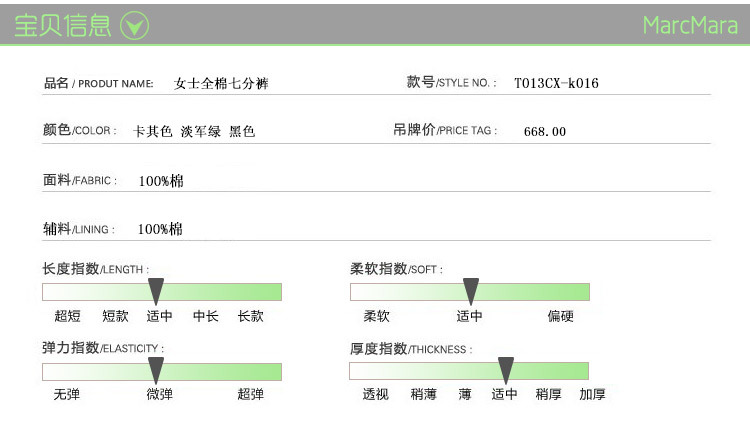Click the style number T013CX-k016

coord(556,83)
